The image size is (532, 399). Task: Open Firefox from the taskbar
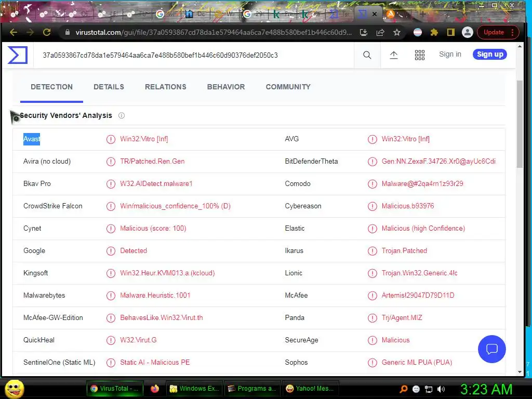point(155,389)
